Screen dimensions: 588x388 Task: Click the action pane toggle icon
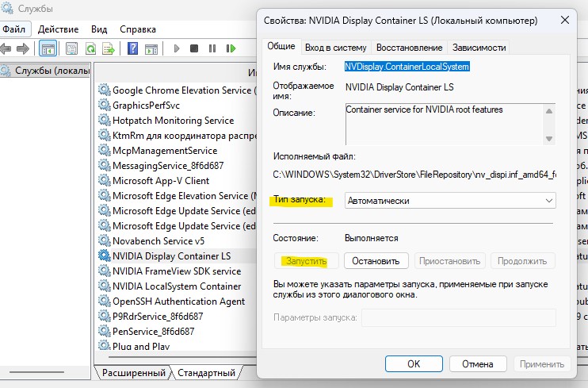pyautogui.click(x=151, y=48)
